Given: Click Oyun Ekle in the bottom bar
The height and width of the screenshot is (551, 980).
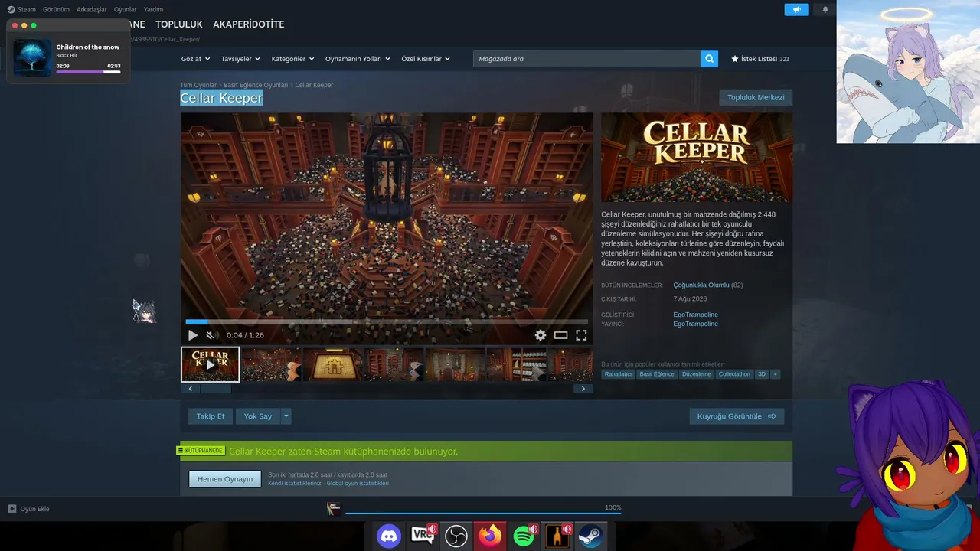Looking at the screenshot, I should 34,509.
